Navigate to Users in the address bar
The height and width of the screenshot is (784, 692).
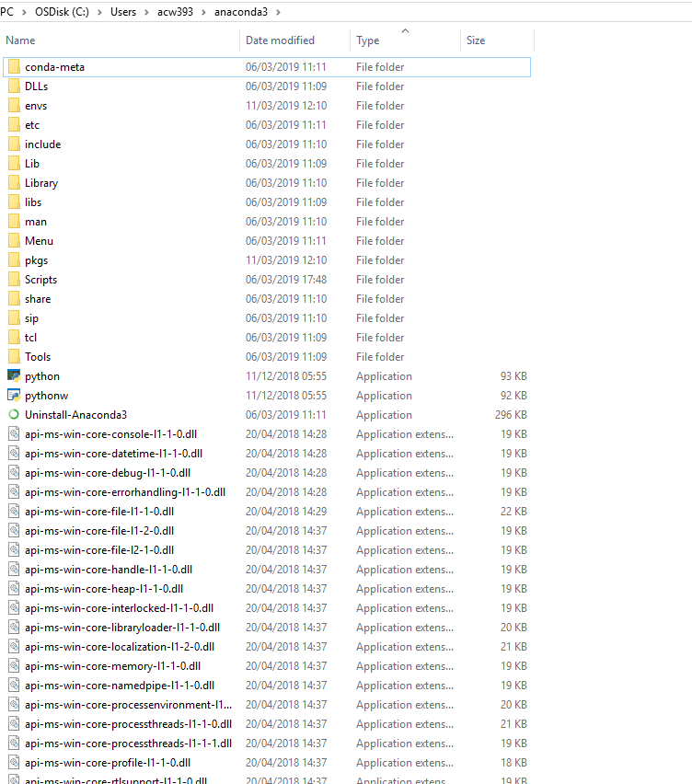point(123,12)
